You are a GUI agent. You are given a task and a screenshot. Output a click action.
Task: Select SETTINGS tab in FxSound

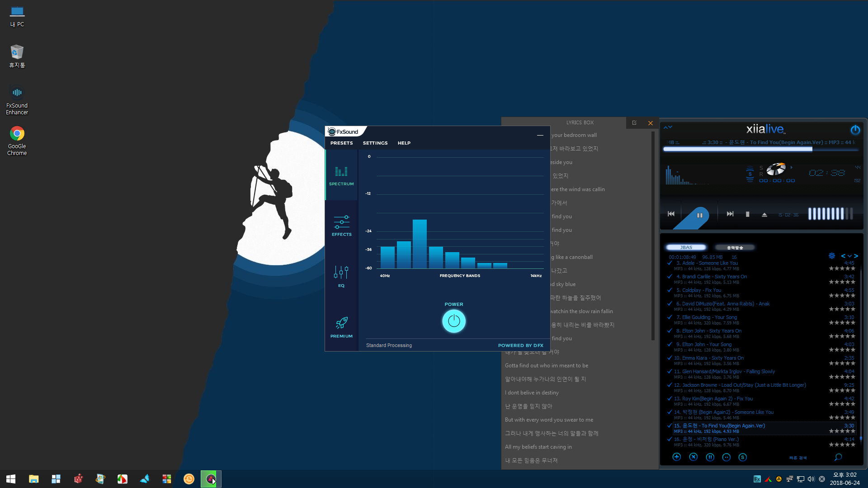pyautogui.click(x=375, y=143)
